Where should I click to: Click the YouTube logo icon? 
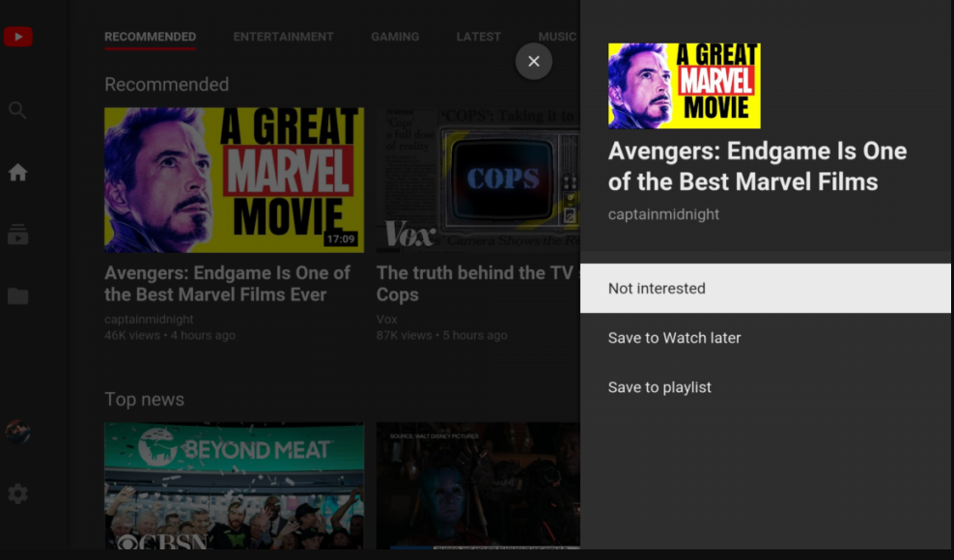18,37
